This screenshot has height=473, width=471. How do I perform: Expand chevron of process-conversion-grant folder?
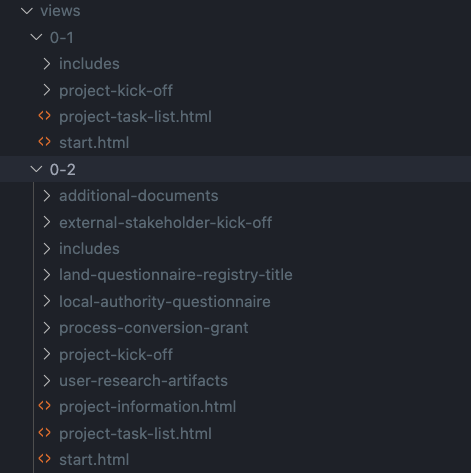[x=47, y=328]
